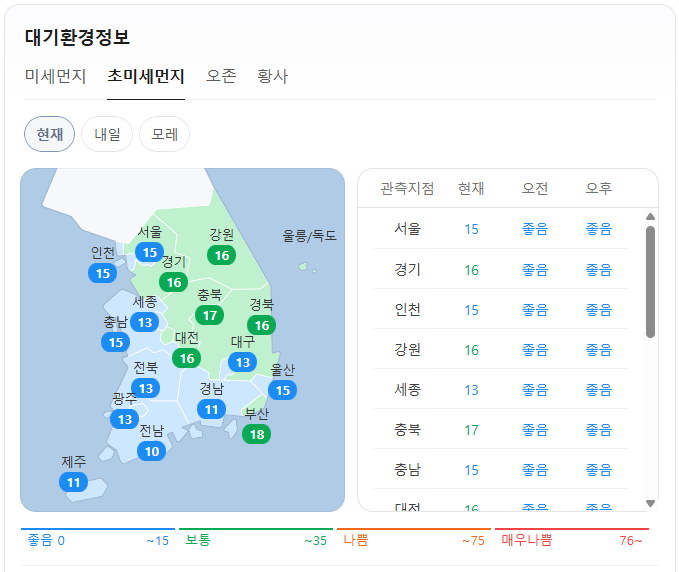Viewport: 679px width, 572px height.
Task: Click the 매우나쁨 legend label
Action: pos(527,540)
